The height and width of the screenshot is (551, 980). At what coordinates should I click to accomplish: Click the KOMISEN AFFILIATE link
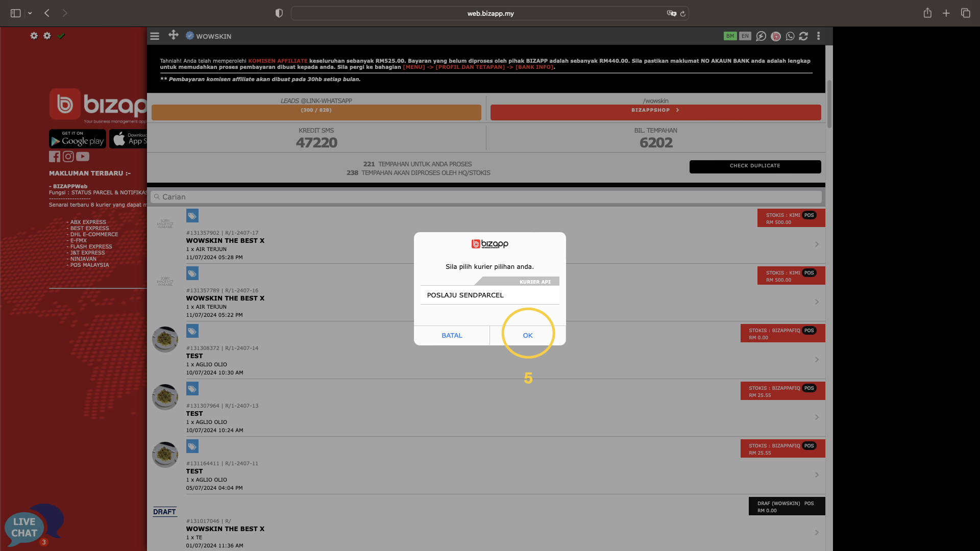[x=278, y=61]
